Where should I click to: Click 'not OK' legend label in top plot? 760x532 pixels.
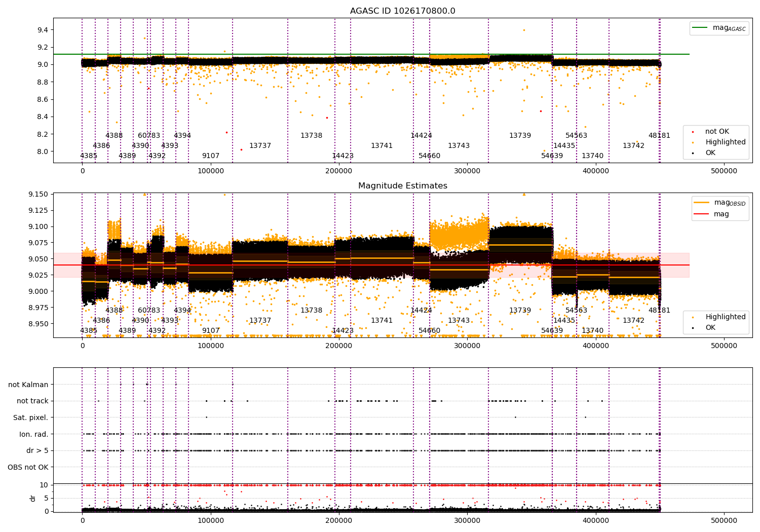pyautogui.click(x=717, y=132)
